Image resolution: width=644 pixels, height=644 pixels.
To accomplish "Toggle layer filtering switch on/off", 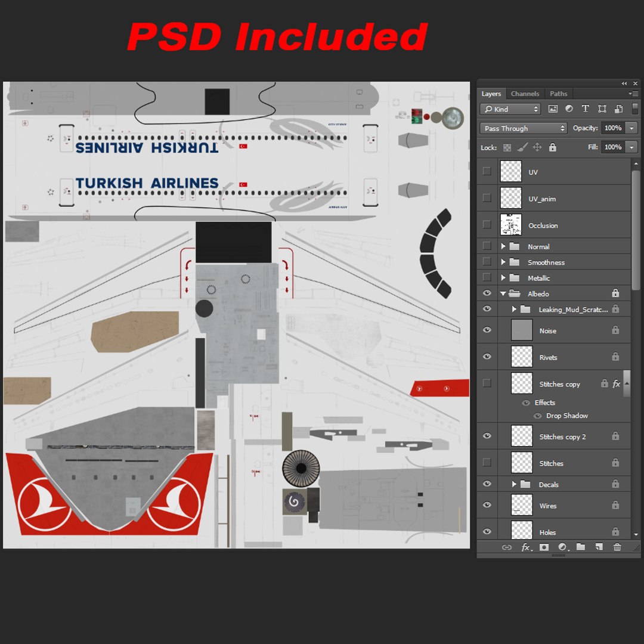I will pyautogui.click(x=635, y=108).
